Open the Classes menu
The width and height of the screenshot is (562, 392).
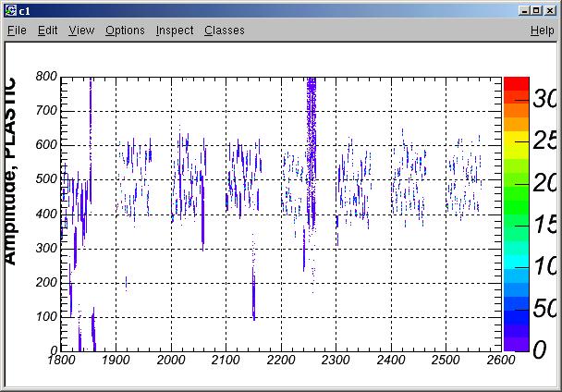pos(225,31)
